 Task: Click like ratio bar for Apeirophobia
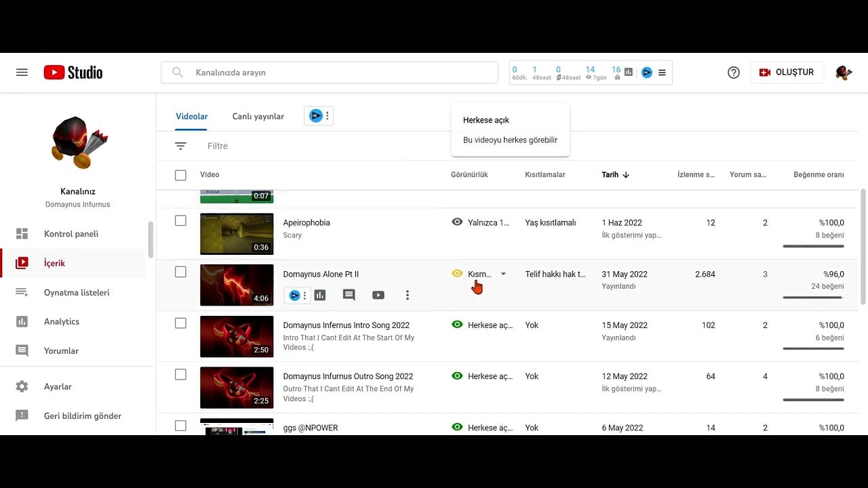pos(813,246)
